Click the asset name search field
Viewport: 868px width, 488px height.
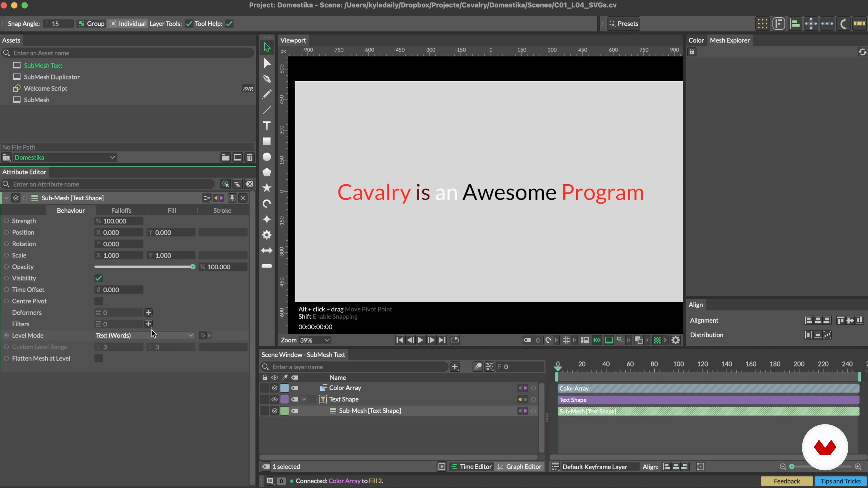128,53
